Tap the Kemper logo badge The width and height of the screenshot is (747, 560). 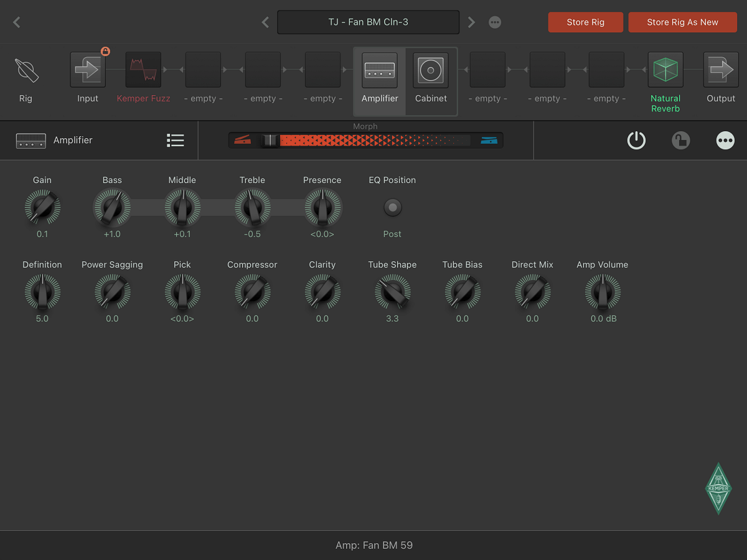pos(718,488)
